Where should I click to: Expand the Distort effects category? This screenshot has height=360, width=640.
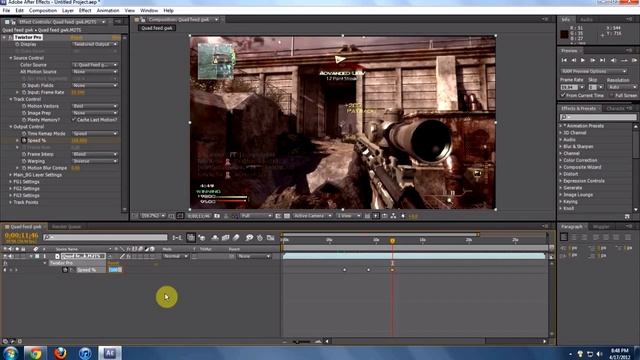tap(561, 174)
